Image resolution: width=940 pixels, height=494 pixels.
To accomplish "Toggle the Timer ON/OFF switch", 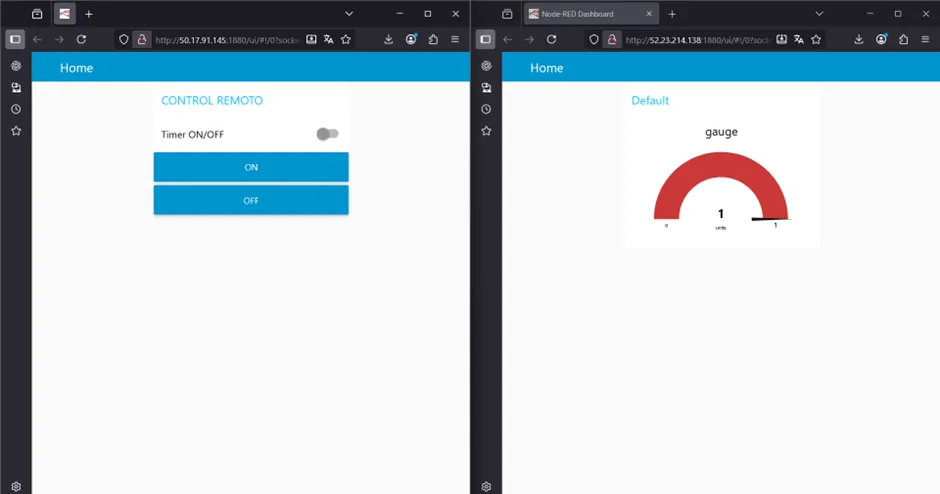I will click(x=327, y=134).
